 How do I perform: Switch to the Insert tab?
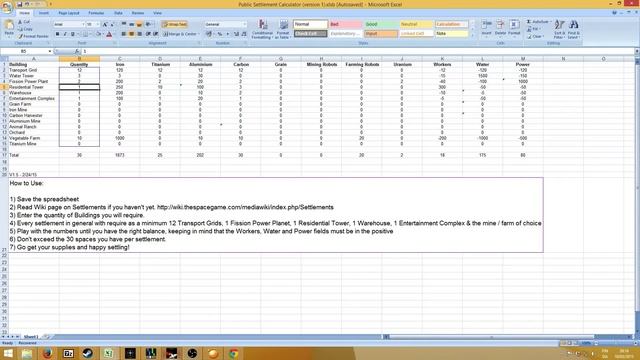pos(44,13)
